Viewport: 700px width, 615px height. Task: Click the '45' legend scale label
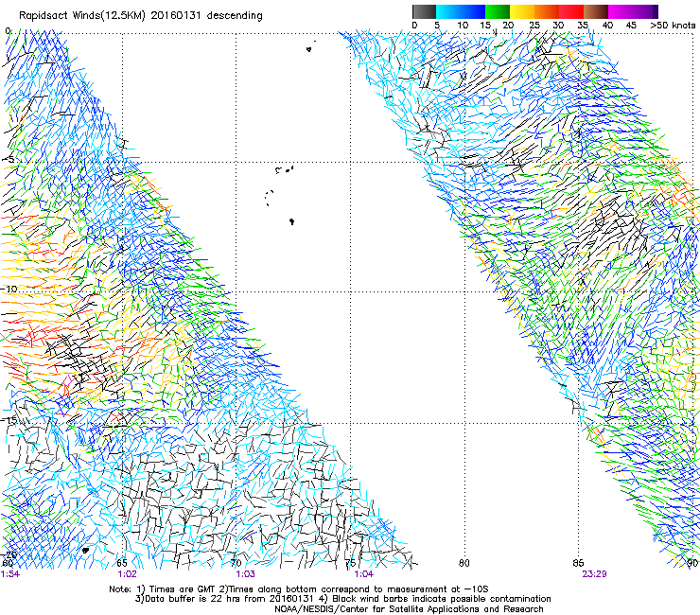631,26
